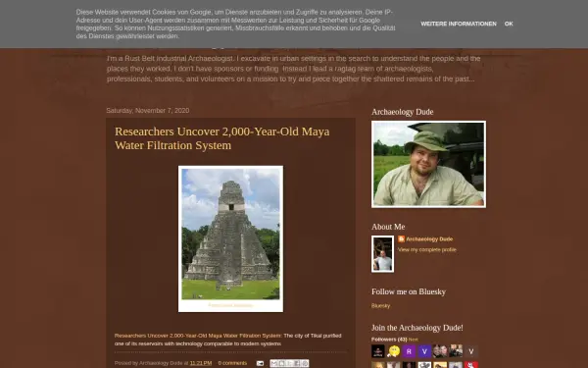Screen dimensions: 588x368
Task: Click the Share to X icon
Action: click(289, 363)
